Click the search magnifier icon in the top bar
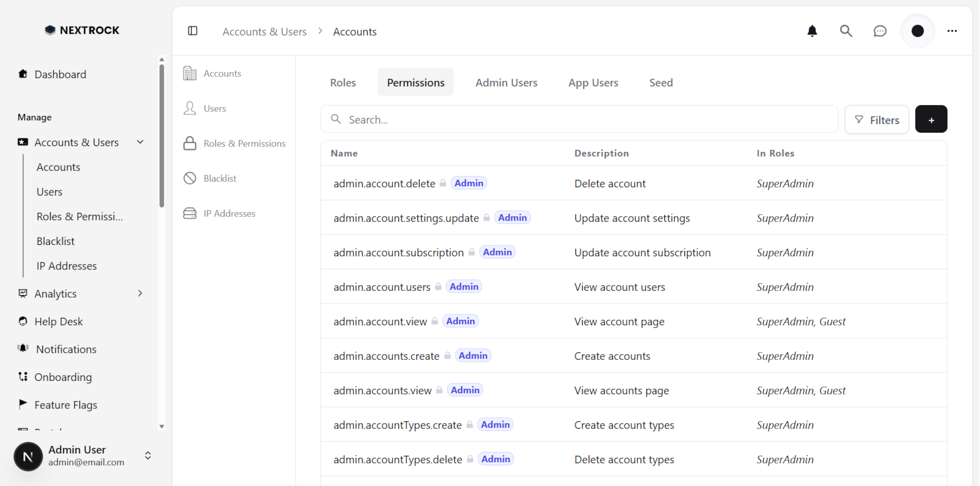Viewport: 980px width, 486px height. pyautogui.click(x=846, y=31)
